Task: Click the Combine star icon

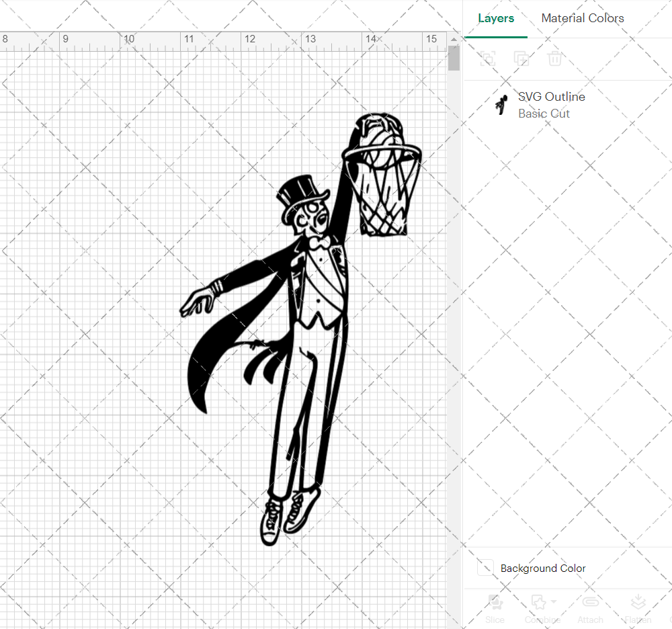Action: (x=539, y=602)
